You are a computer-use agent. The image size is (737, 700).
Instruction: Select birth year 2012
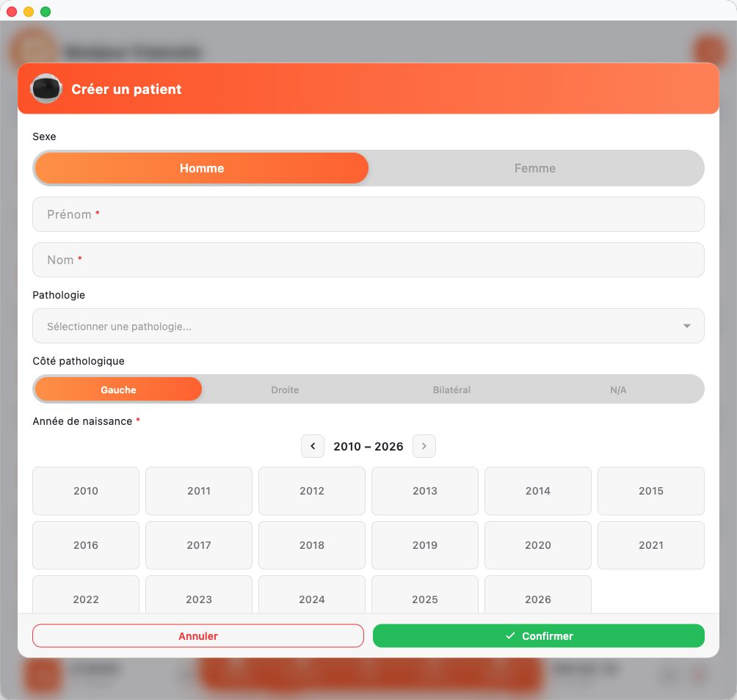[x=312, y=491]
